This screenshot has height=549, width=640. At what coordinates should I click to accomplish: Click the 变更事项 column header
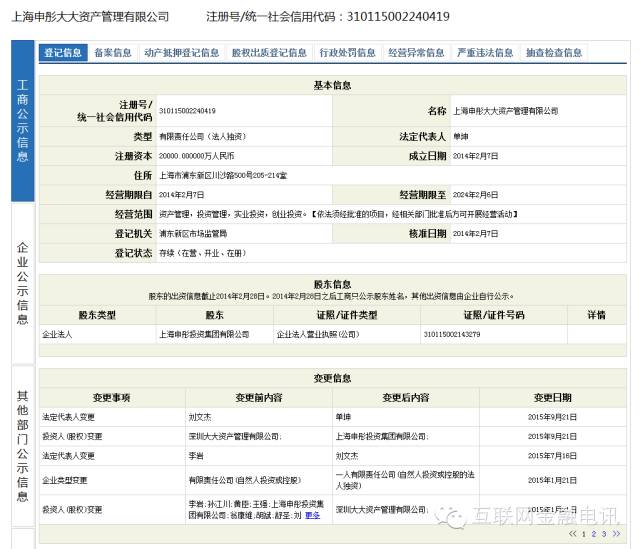click(x=111, y=398)
